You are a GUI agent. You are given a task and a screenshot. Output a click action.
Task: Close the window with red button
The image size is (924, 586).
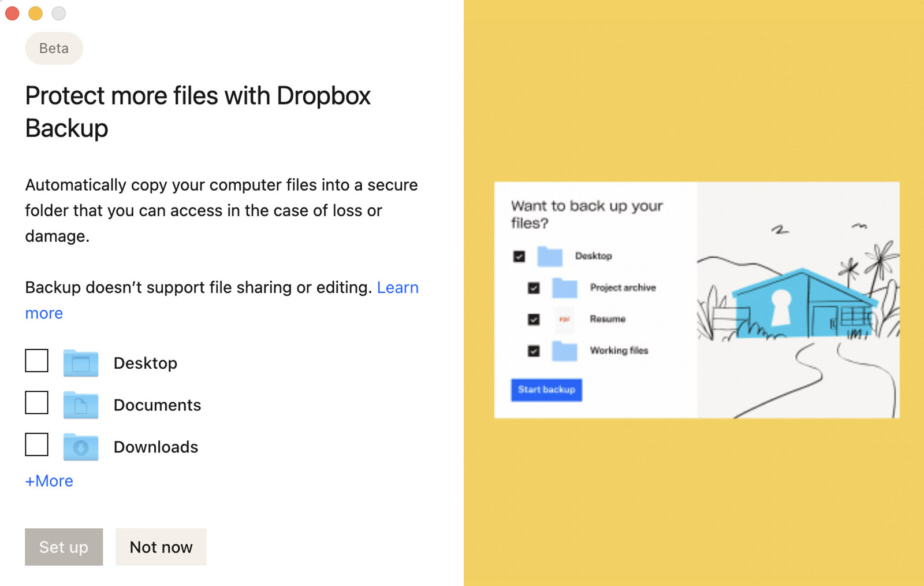12,13
